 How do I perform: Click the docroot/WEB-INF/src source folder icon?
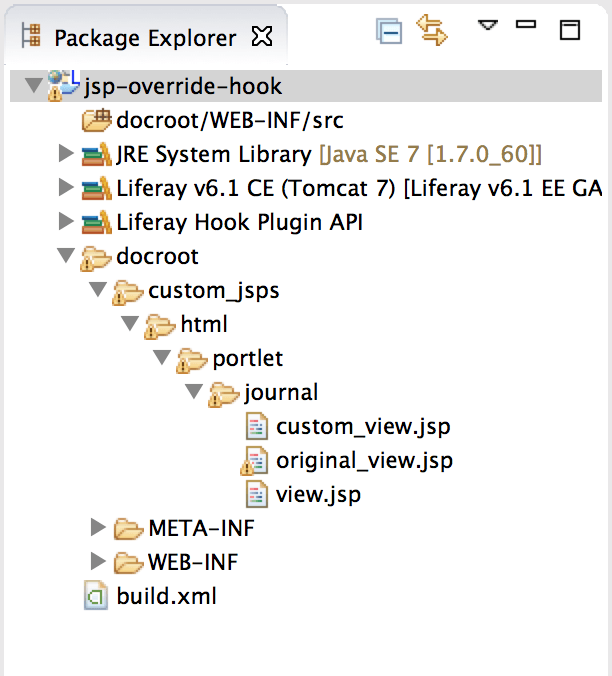click(97, 121)
